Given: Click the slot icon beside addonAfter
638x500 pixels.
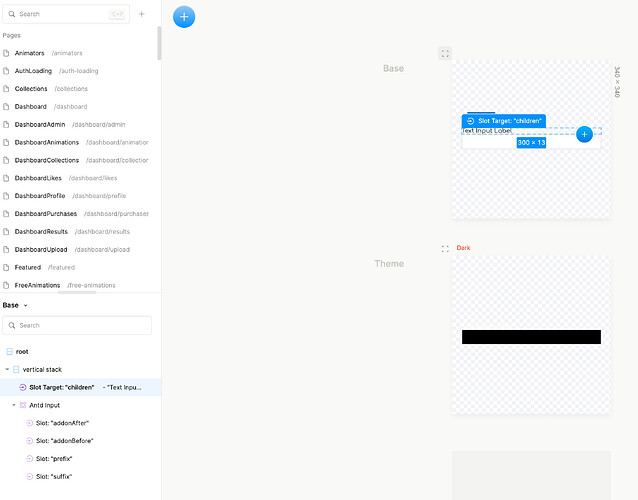Looking at the screenshot, I should 29,423.
